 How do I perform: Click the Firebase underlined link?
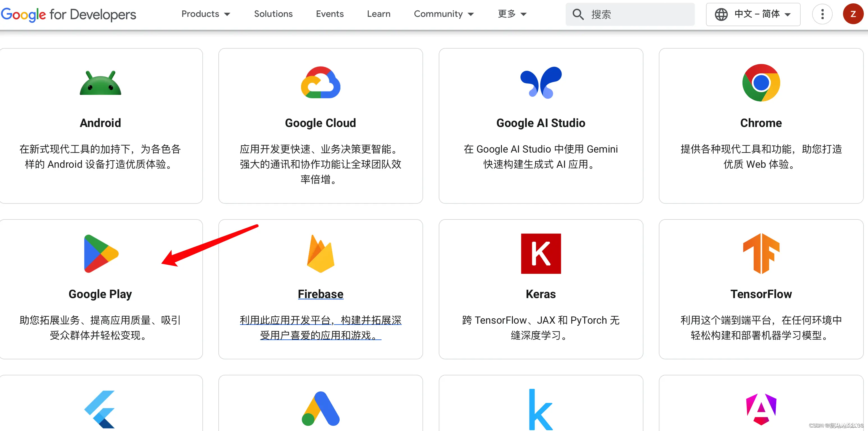[320, 293]
